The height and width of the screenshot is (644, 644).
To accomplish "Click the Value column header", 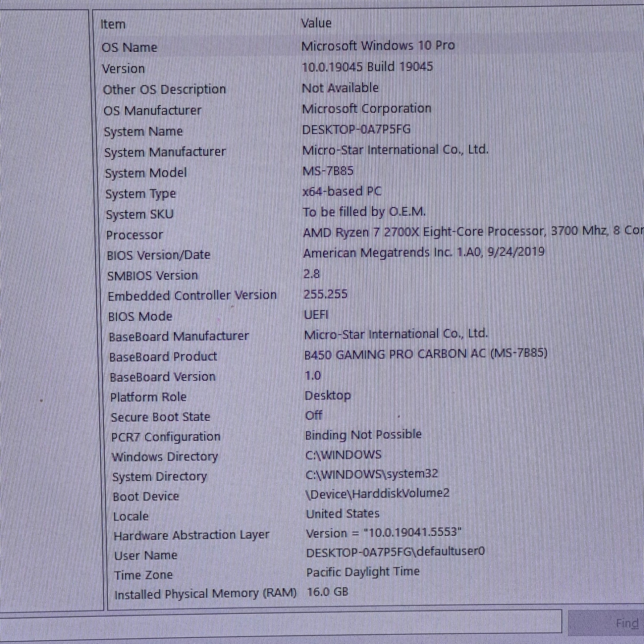I will 316,23.
